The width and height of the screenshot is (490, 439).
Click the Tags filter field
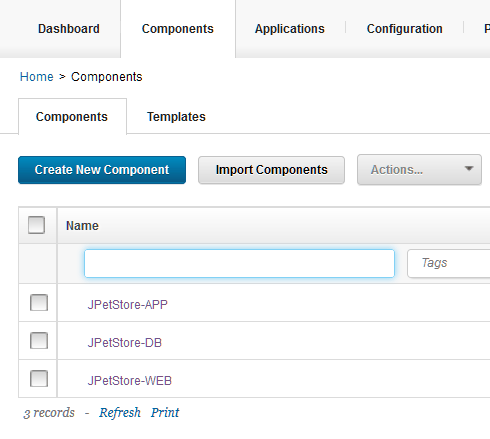tap(448, 263)
